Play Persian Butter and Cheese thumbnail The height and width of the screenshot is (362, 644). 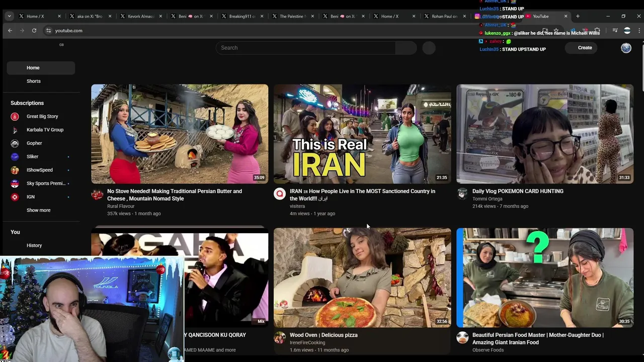pyautogui.click(x=180, y=134)
